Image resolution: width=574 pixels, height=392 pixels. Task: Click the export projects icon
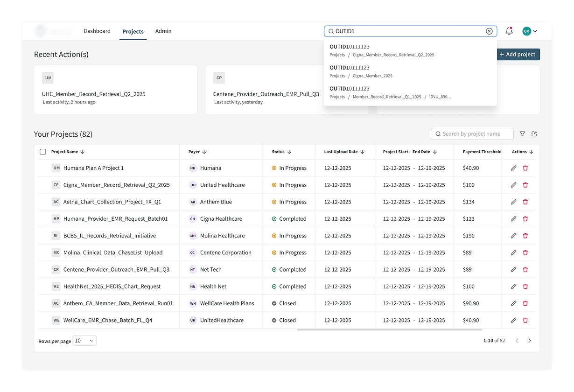point(534,134)
